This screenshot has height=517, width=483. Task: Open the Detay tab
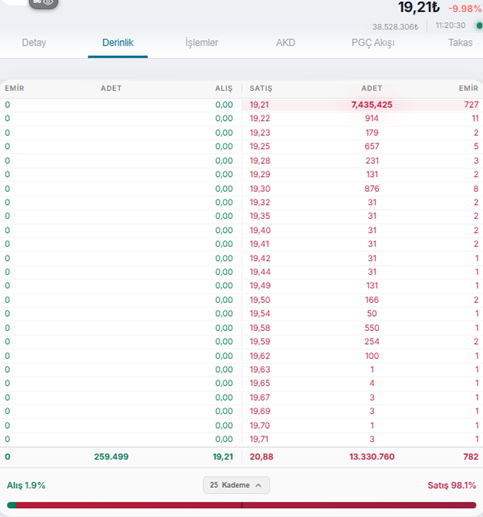coord(34,43)
